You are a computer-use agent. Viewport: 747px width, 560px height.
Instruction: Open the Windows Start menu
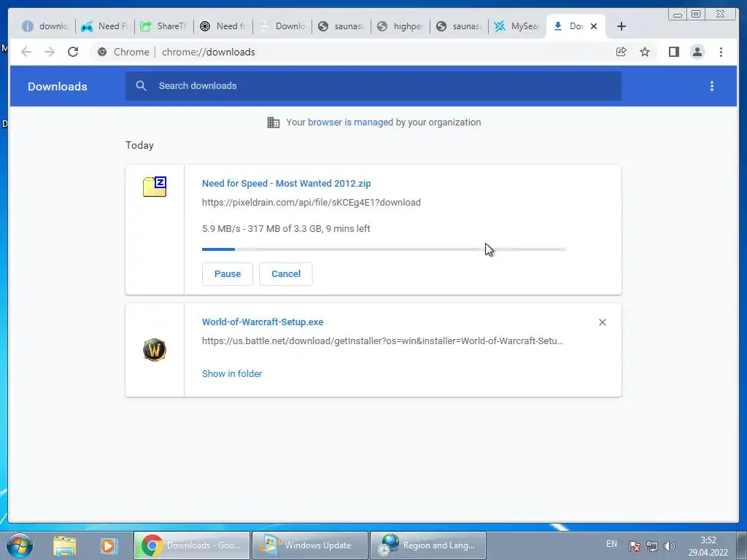tap(20, 545)
